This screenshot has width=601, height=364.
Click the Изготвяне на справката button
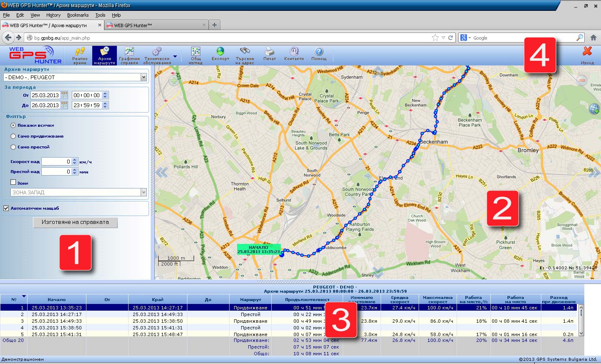tap(75, 222)
